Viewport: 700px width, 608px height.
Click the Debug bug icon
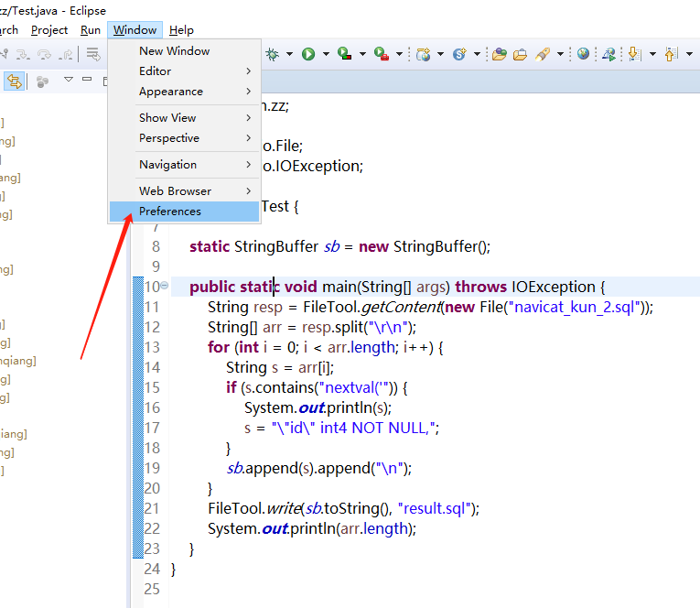(x=272, y=55)
